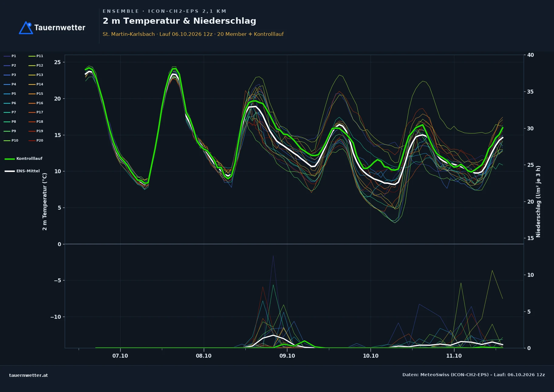Toggle the P2 legend entry
Image resolution: width=554 pixels, height=392 pixels.
10,65
